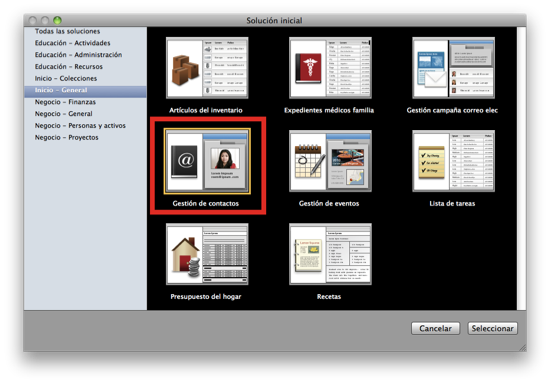Pick the Gestión campaña correo elec icon
The width and height of the screenshot is (550, 384).
(454, 68)
